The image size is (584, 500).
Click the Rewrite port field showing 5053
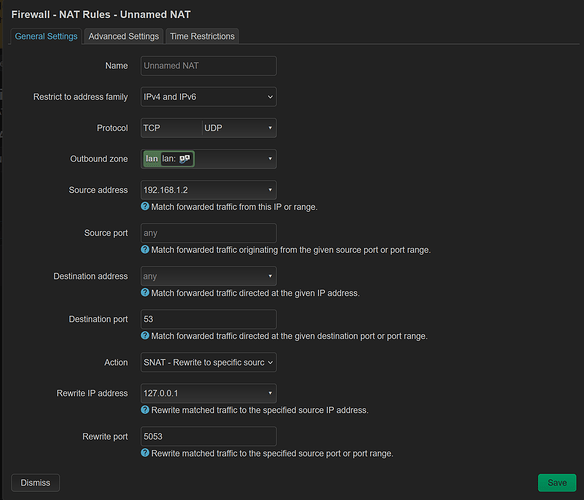point(209,436)
